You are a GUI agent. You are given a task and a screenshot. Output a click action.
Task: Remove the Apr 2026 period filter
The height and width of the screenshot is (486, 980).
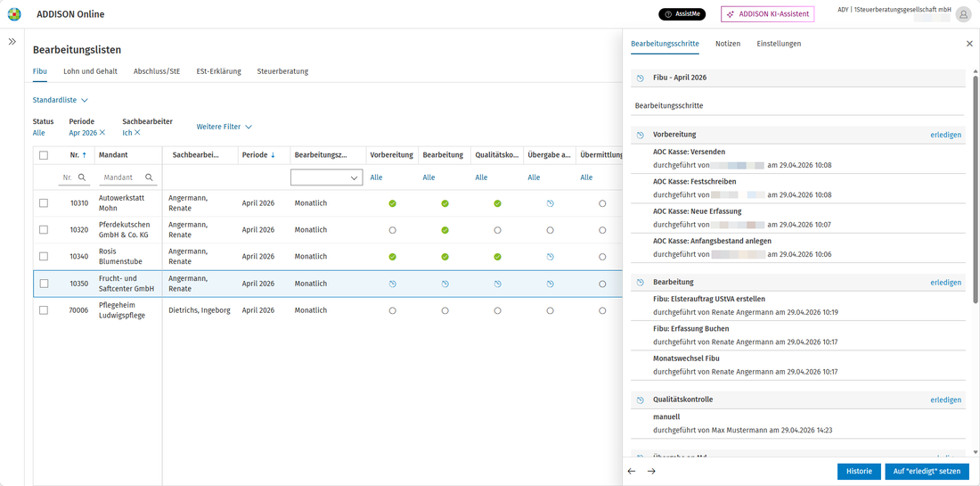point(102,133)
